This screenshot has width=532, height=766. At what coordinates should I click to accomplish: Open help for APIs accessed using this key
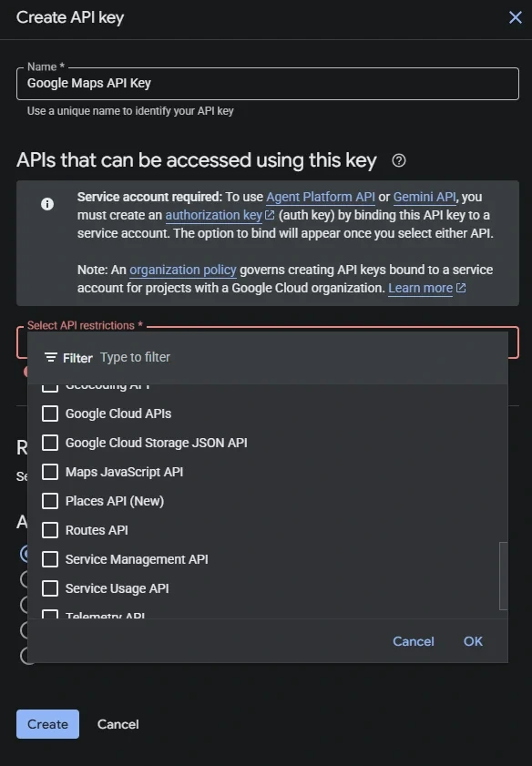(399, 160)
